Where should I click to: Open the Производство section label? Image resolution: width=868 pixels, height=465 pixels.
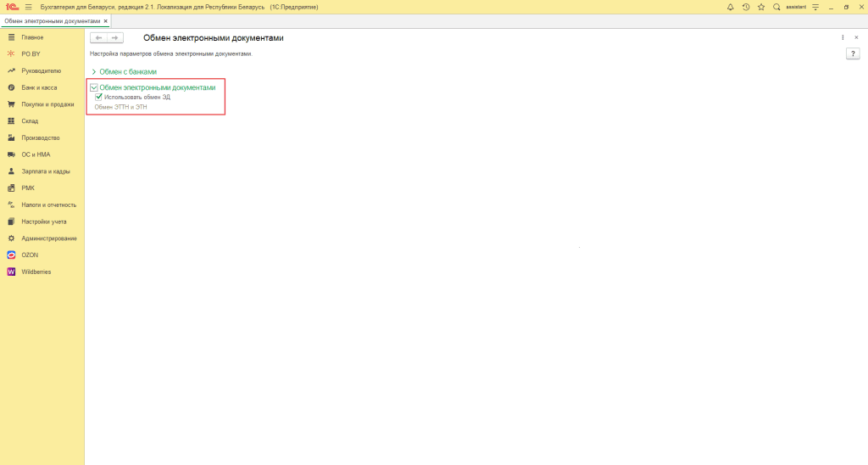click(x=41, y=137)
